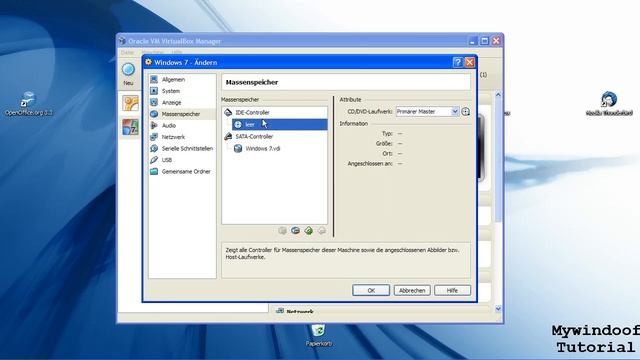Select Windows 7 VM icon in Manager list

click(x=131, y=127)
